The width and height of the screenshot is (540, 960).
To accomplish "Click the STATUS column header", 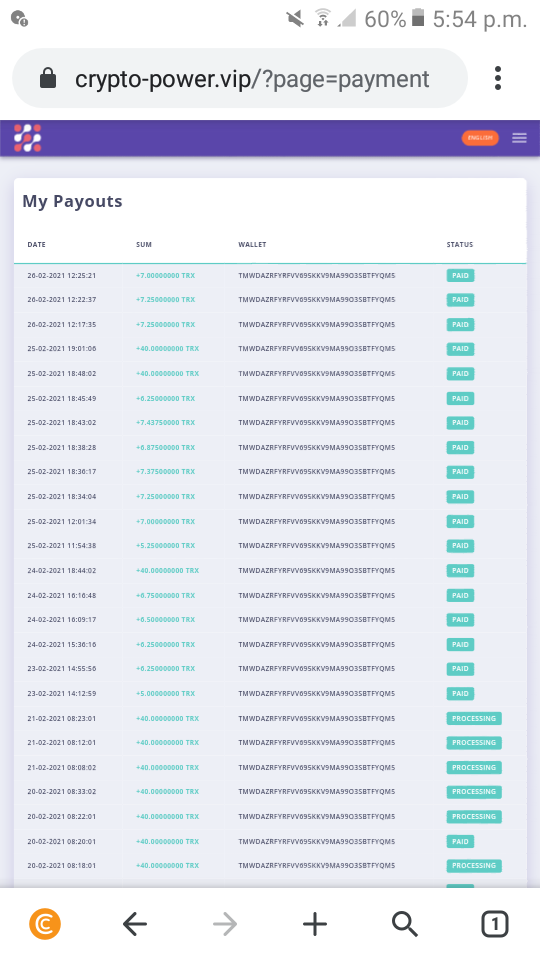I will [x=460, y=244].
